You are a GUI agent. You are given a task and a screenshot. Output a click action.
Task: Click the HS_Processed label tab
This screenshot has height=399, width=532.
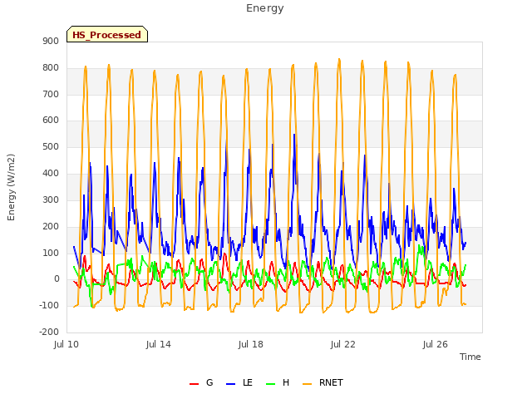(107, 34)
